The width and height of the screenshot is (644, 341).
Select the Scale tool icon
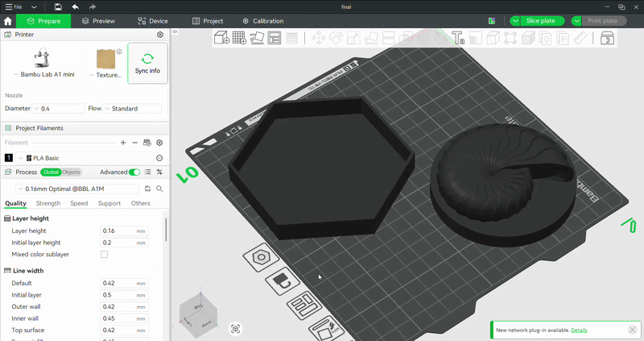pyautogui.click(x=353, y=38)
